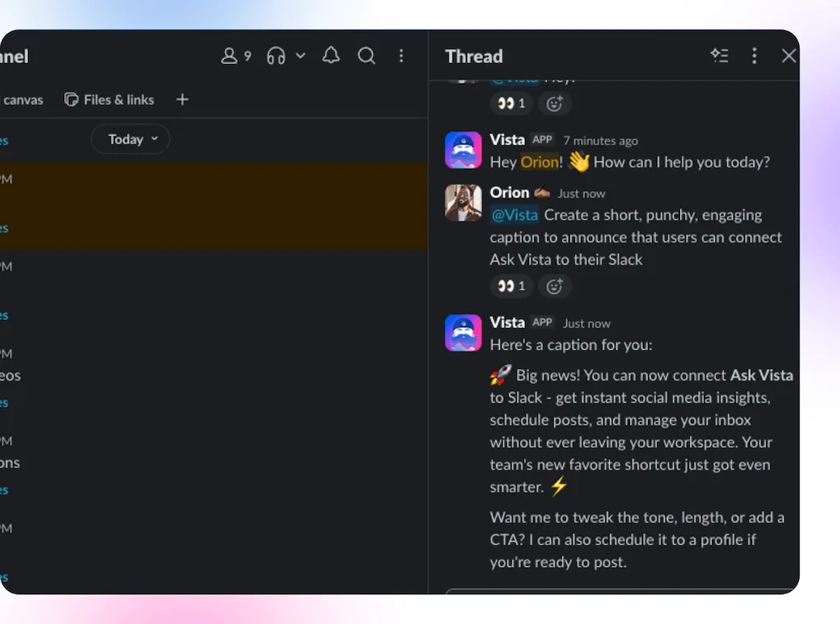Screen dimensions: 840x624
Task: Toggle eyes reaction on Orion's caption request
Action: pos(511,286)
